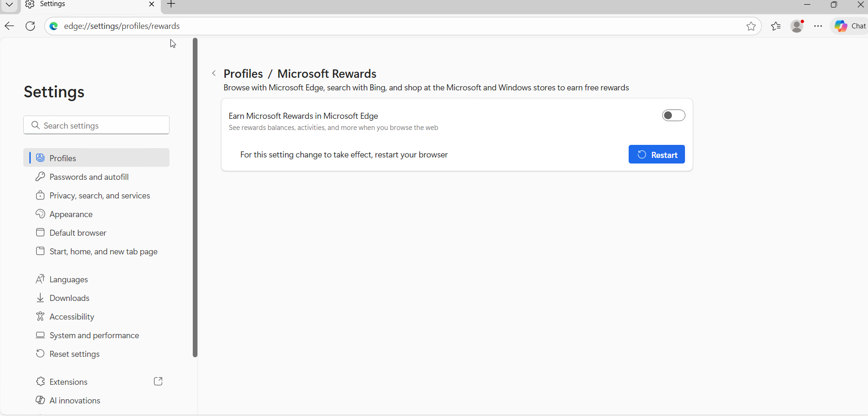This screenshot has height=416, width=868.
Task: Go back using chevron beside Profiles heading
Action: pos(214,74)
